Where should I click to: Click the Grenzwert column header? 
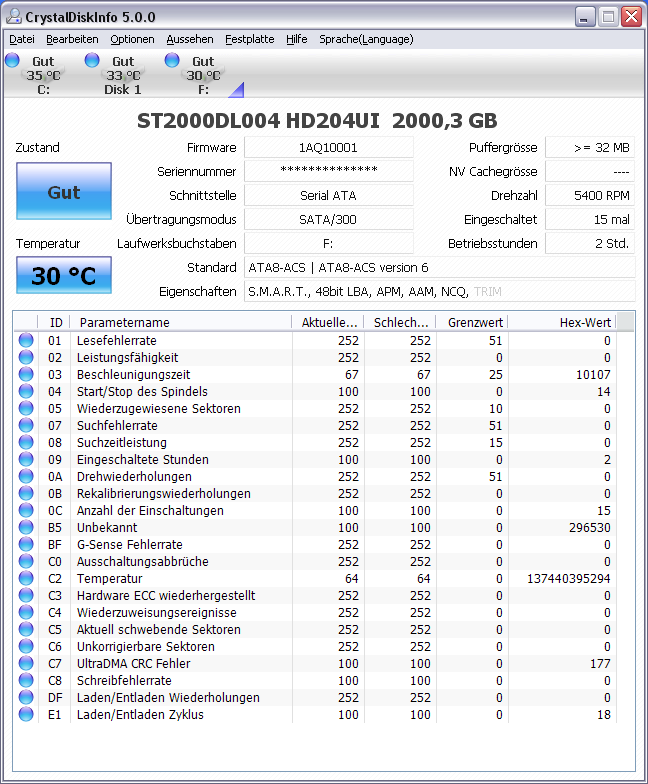[x=472, y=322]
